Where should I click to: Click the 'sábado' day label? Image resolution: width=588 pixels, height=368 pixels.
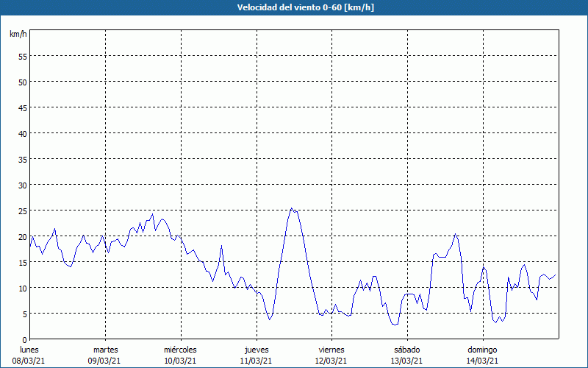(407, 350)
